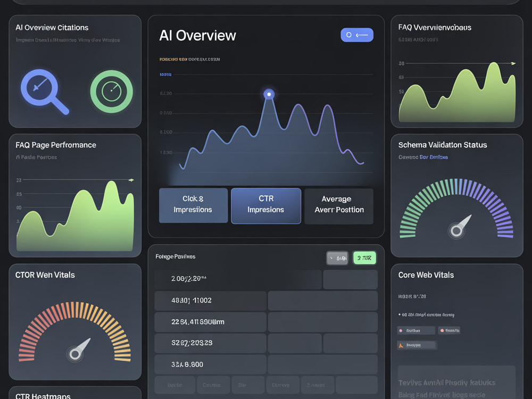Viewport: 532px width, 399px height.
Task: Select the 2.00/2.20 table row
Action: click(266, 279)
